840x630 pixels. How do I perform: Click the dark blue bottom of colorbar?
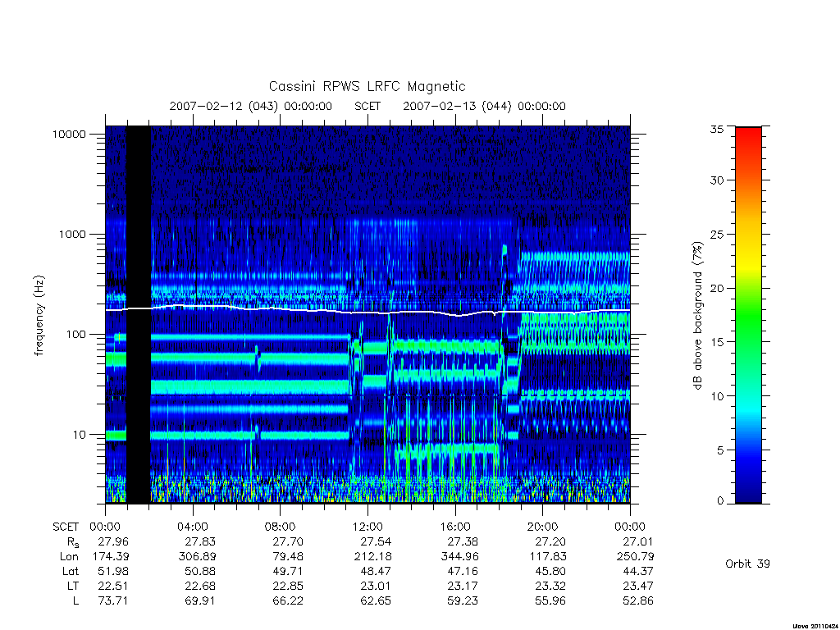(x=748, y=493)
